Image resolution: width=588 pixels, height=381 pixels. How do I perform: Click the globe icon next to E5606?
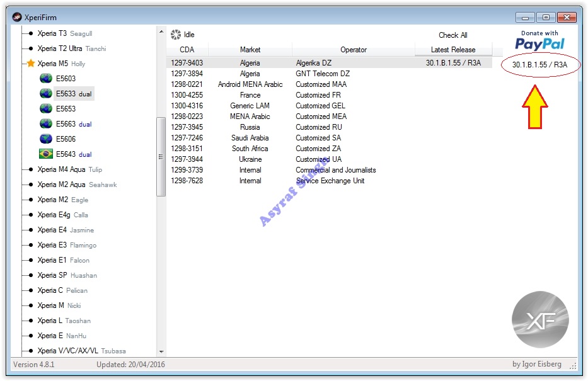point(46,139)
